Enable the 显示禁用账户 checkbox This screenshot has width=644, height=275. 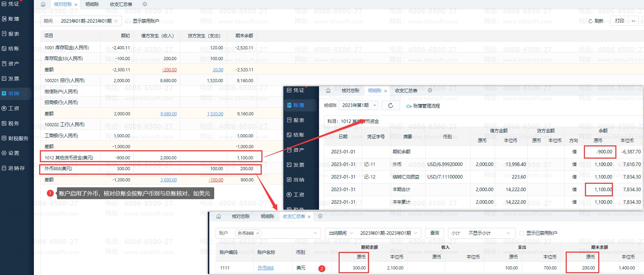(x=128, y=21)
